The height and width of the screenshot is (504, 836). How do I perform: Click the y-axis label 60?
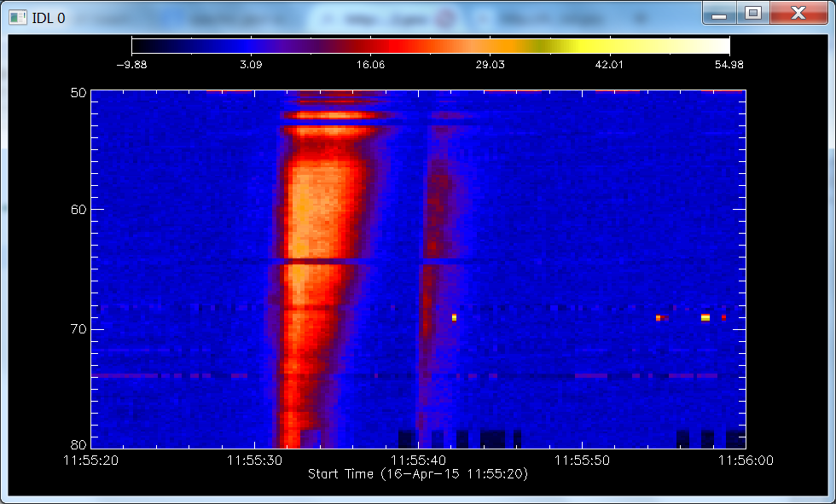coord(78,210)
